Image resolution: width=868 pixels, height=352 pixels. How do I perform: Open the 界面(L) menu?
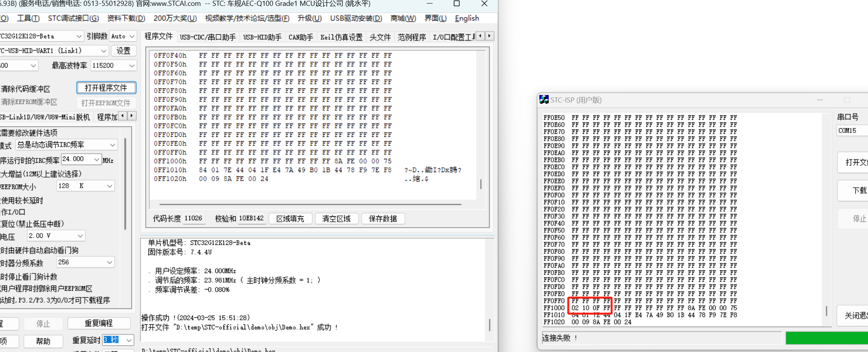[x=435, y=18]
